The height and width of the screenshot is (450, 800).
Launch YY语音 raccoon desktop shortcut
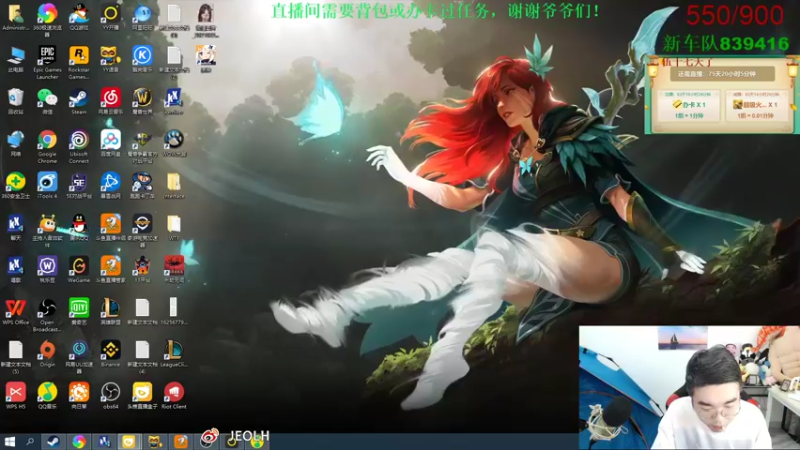110,59
